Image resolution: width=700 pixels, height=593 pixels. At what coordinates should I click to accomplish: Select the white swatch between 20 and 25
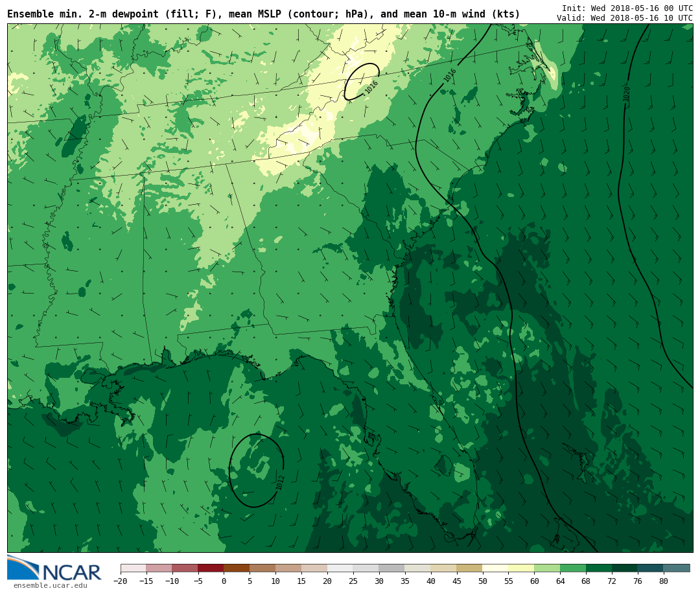coord(340,568)
